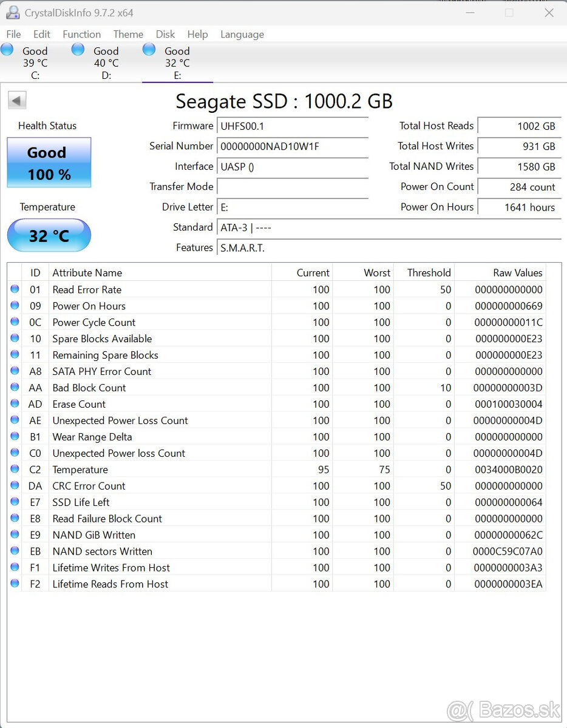Click the status dot of Read Error Rate

coord(15,289)
